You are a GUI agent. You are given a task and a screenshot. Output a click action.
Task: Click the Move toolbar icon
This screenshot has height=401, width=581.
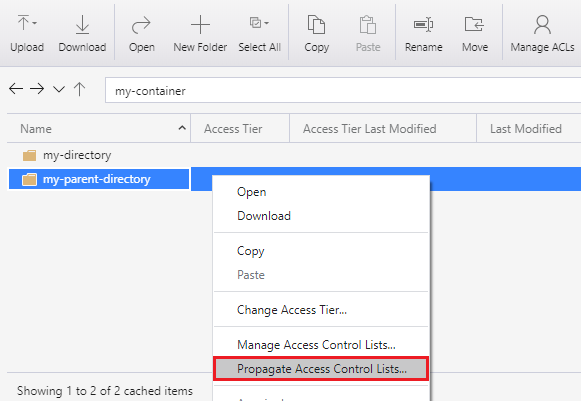[x=474, y=24]
